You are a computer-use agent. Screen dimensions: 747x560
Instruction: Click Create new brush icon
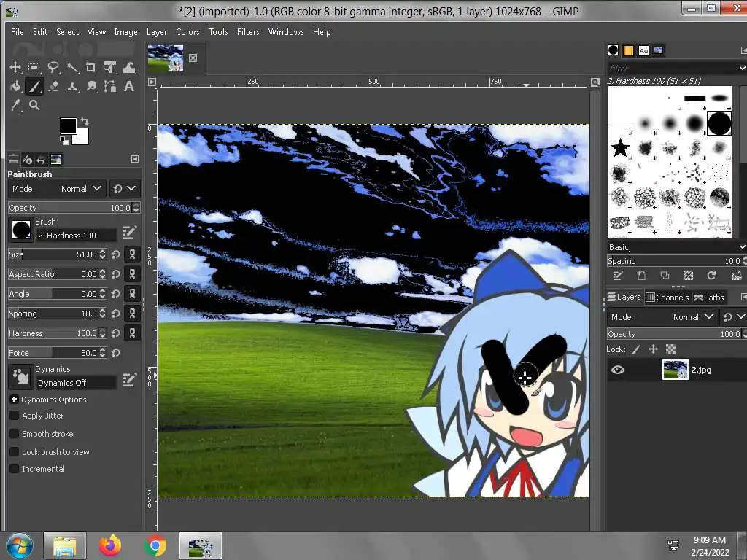pyautogui.click(x=641, y=275)
